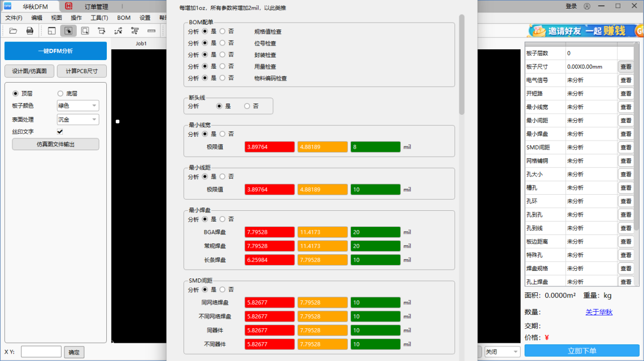The image size is (644, 361).
Task: Select 是 for 封装检查 analysis
Action: (x=205, y=55)
